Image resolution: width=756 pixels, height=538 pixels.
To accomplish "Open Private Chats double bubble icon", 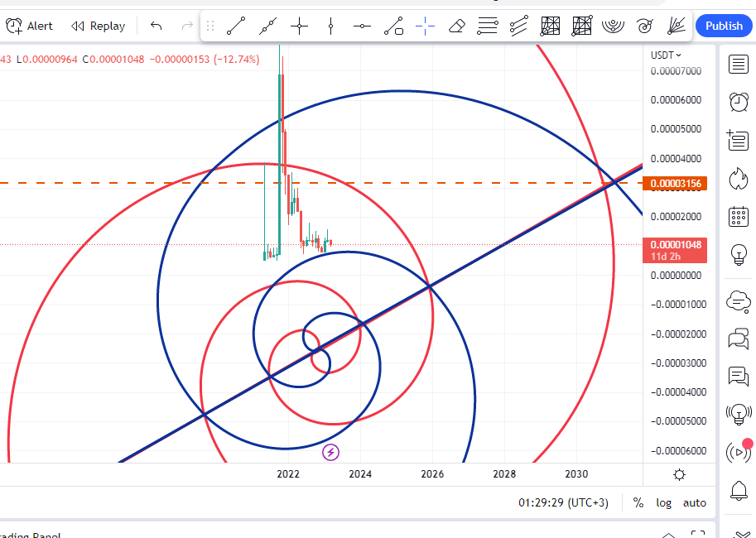I will pyautogui.click(x=738, y=339).
